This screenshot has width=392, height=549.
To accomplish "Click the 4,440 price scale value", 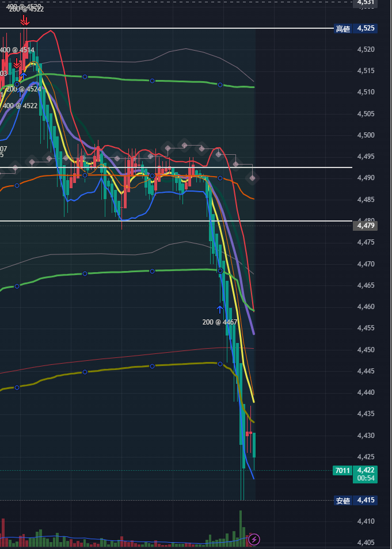I will coord(366,392).
